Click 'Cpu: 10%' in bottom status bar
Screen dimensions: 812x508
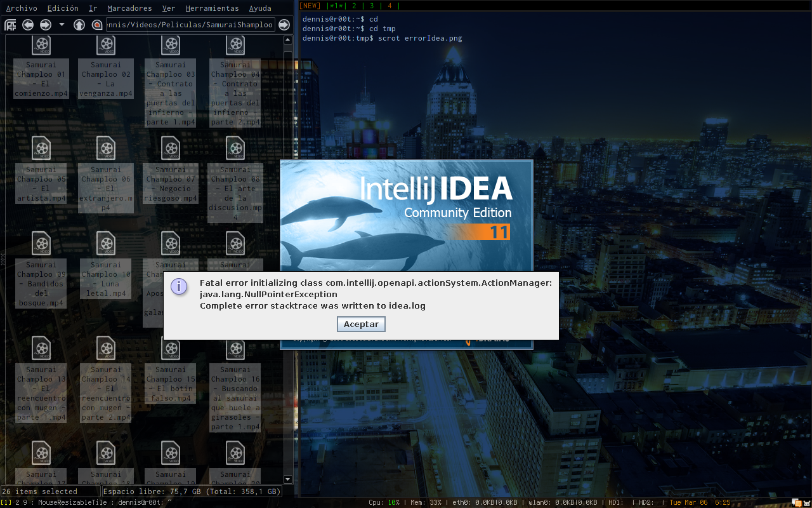click(x=384, y=502)
